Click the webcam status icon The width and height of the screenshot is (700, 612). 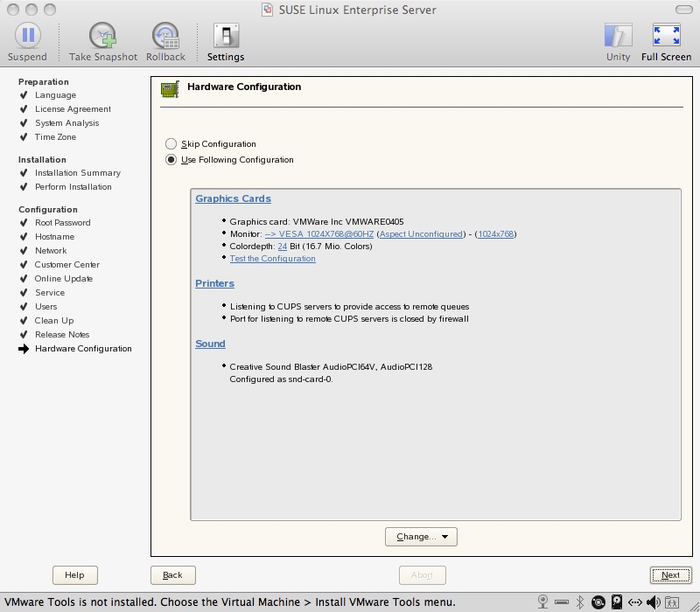[x=542, y=602]
